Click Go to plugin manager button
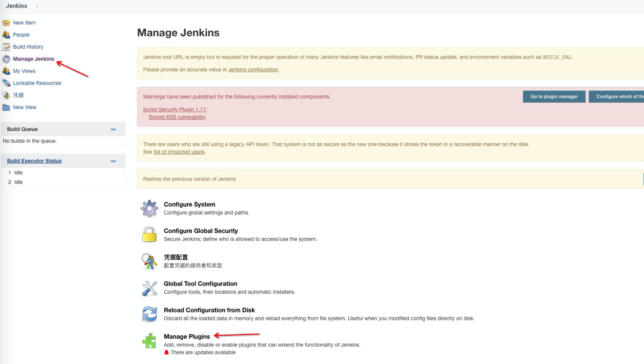The width and height of the screenshot is (644, 364). (x=554, y=97)
